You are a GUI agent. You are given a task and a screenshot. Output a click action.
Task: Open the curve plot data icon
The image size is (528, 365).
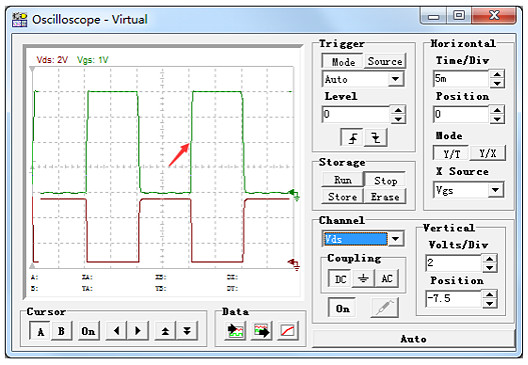tap(288, 331)
